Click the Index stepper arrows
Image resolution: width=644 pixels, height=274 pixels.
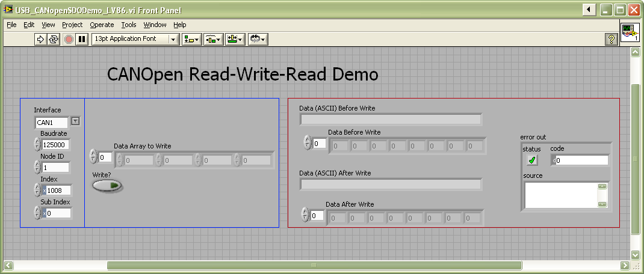(37, 190)
